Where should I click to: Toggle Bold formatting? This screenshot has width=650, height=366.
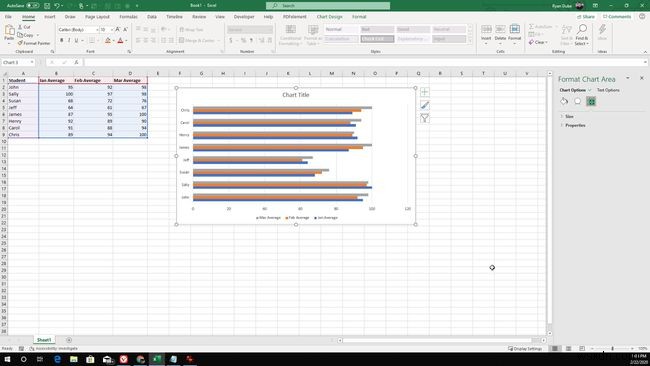coord(62,41)
